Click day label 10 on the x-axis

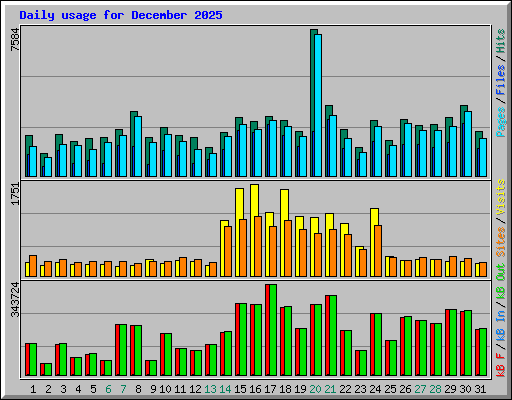(x=165, y=389)
